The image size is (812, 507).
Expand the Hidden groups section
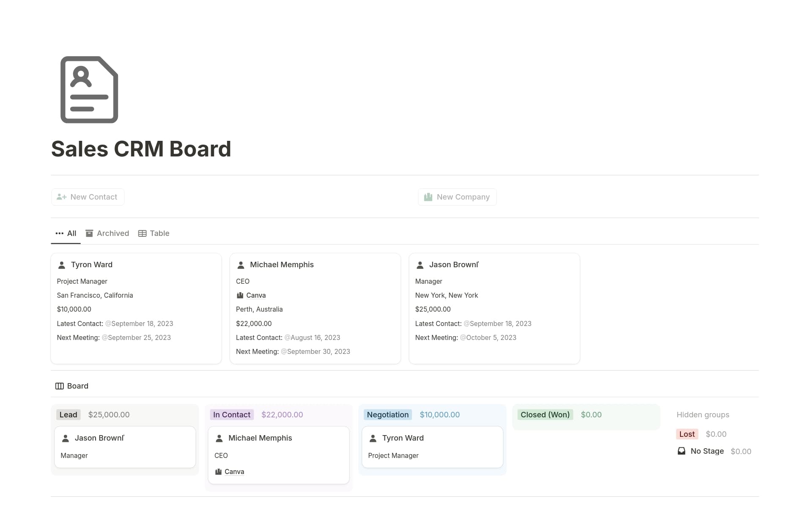pyautogui.click(x=703, y=414)
